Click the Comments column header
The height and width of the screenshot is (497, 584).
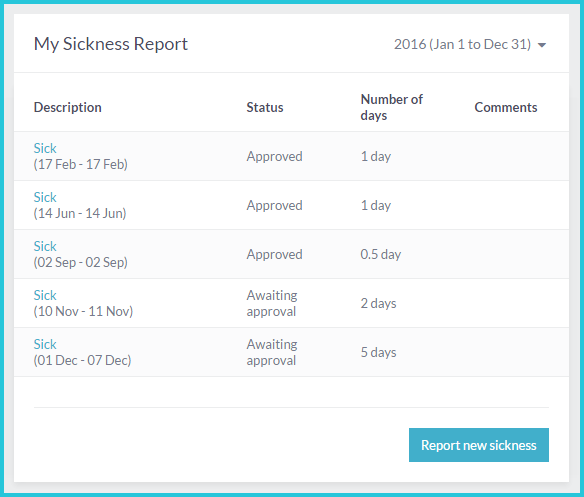click(506, 107)
